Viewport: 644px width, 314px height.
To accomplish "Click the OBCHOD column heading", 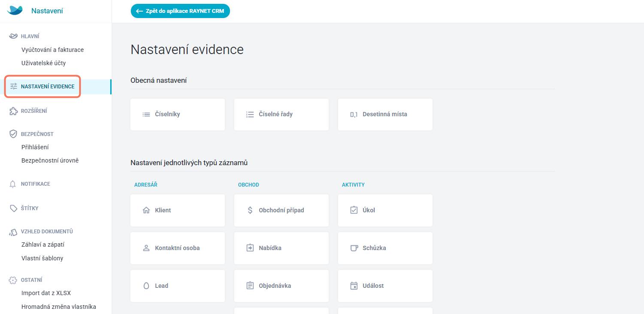I will (248, 185).
